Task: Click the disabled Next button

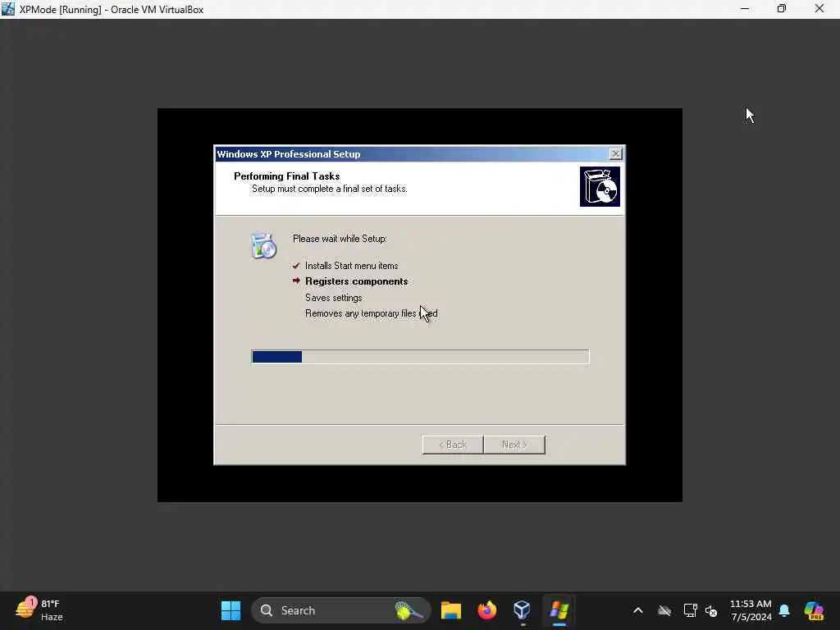Action: 514,445
